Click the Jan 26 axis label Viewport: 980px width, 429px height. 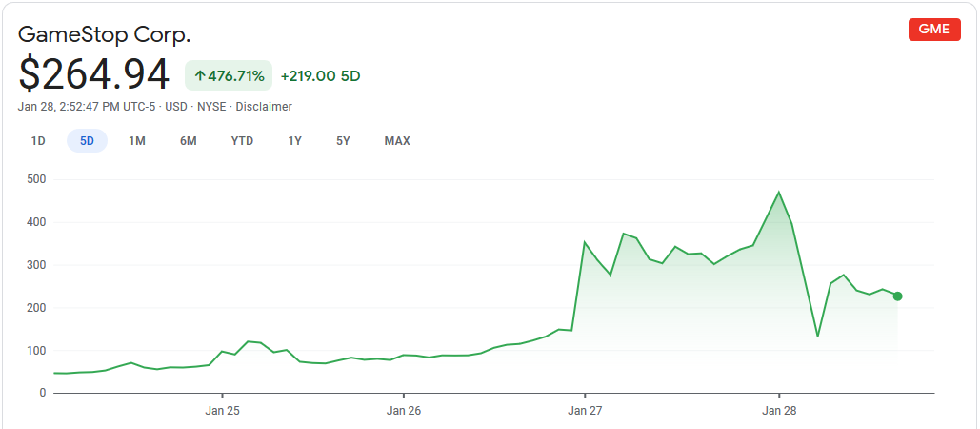(x=404, y=412)
